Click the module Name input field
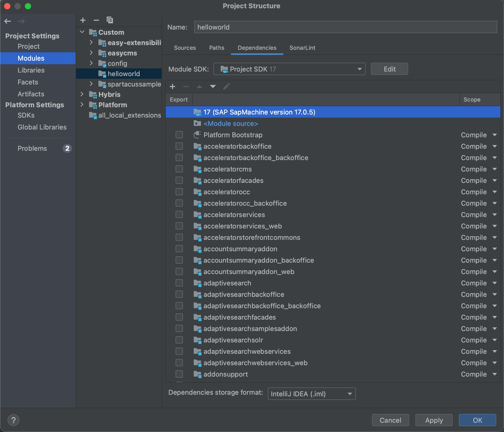The image size is (504, 432). [x=345, y=27]
